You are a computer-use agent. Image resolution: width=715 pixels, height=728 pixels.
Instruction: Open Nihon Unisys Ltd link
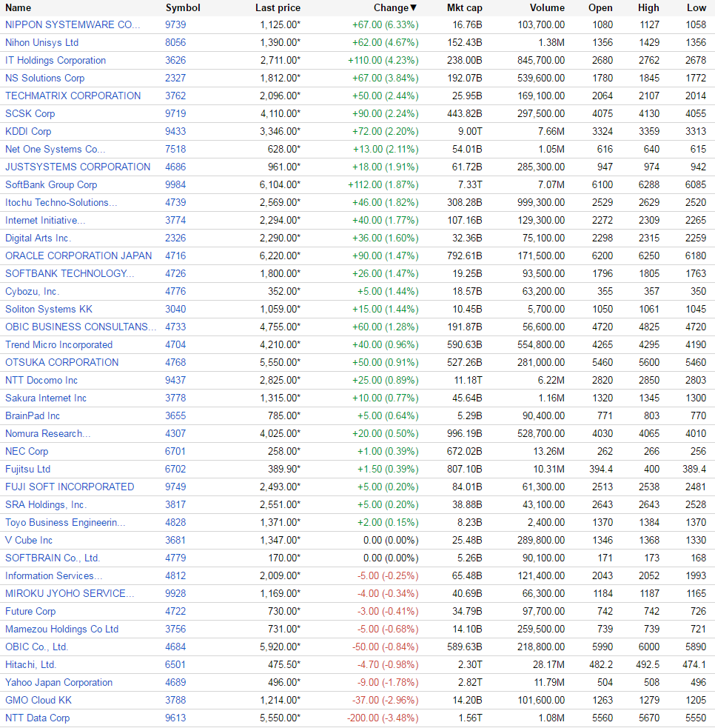41,43
